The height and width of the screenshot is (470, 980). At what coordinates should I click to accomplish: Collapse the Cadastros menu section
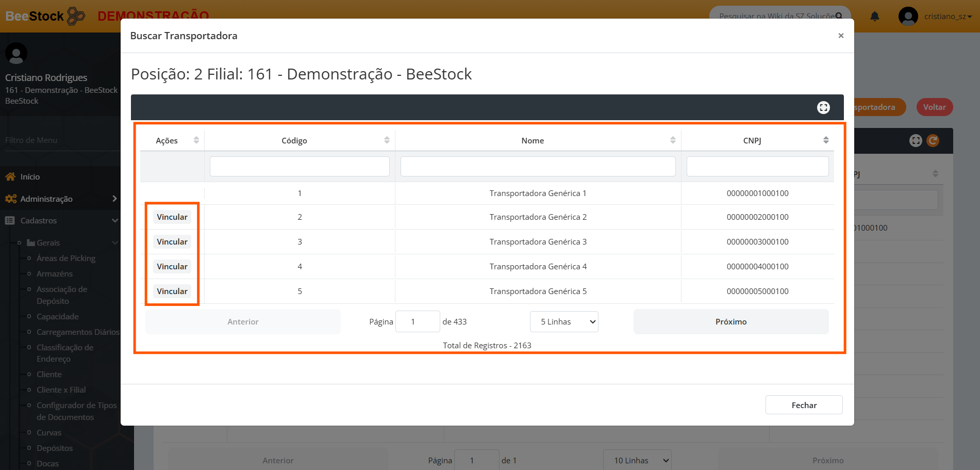pos(114,221)
